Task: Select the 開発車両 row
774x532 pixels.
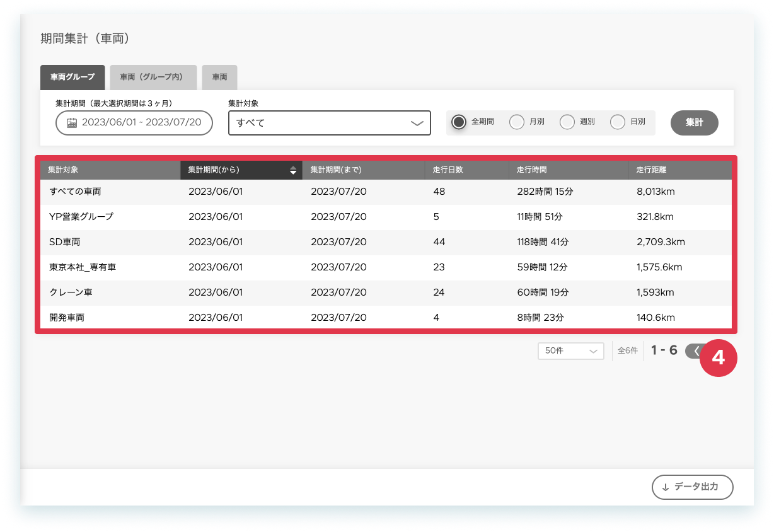Action: 386,318
